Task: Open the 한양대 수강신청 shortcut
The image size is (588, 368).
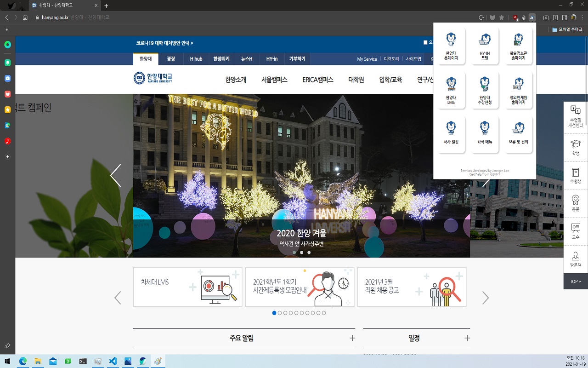Action: coord(485,89)
